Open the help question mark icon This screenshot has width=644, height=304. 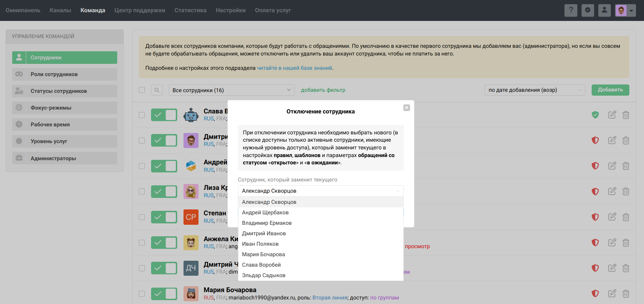click(x=571, y=10)
